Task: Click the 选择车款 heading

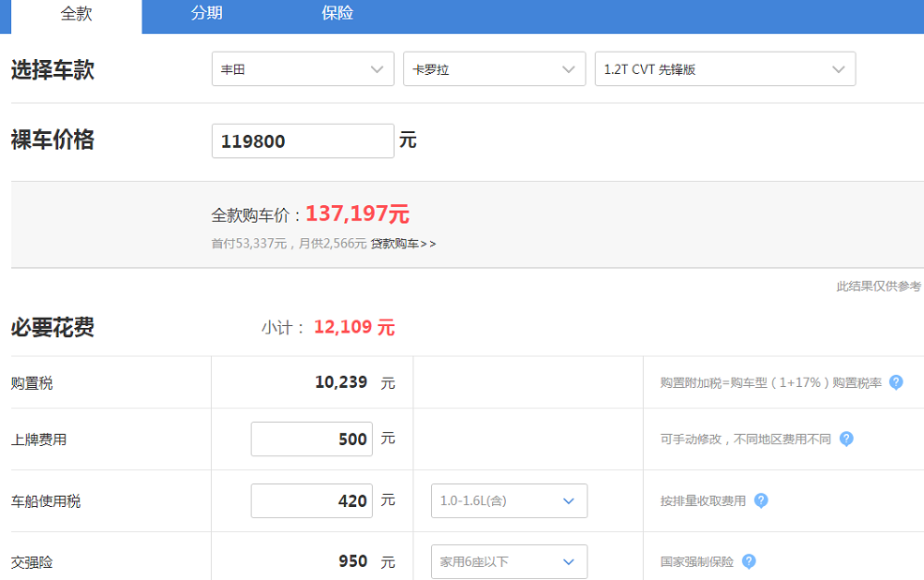Action: click(52, 69)
